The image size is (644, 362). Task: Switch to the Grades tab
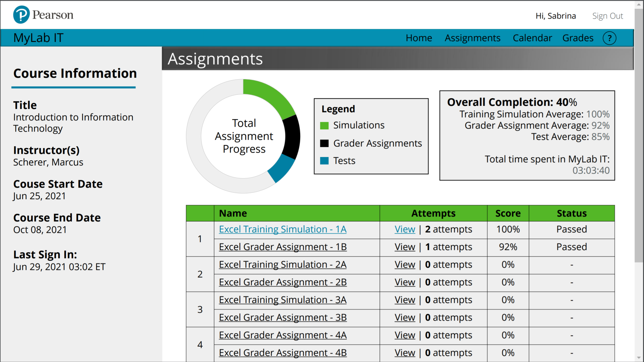(578, 38)
